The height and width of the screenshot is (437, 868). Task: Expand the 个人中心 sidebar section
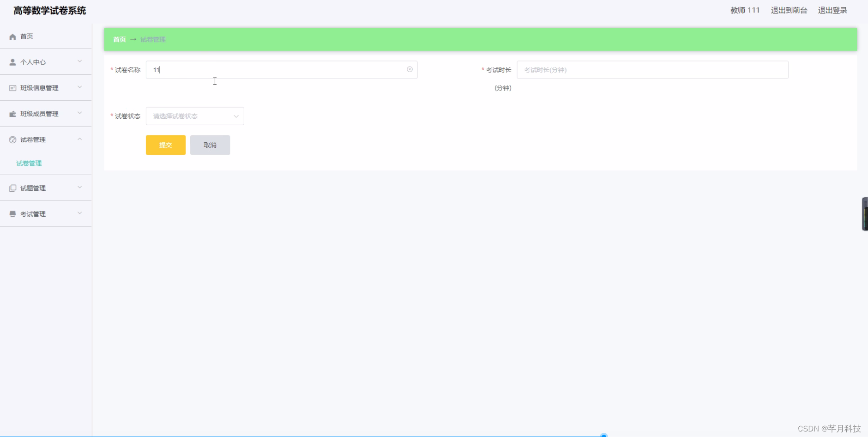click(79, 62)
